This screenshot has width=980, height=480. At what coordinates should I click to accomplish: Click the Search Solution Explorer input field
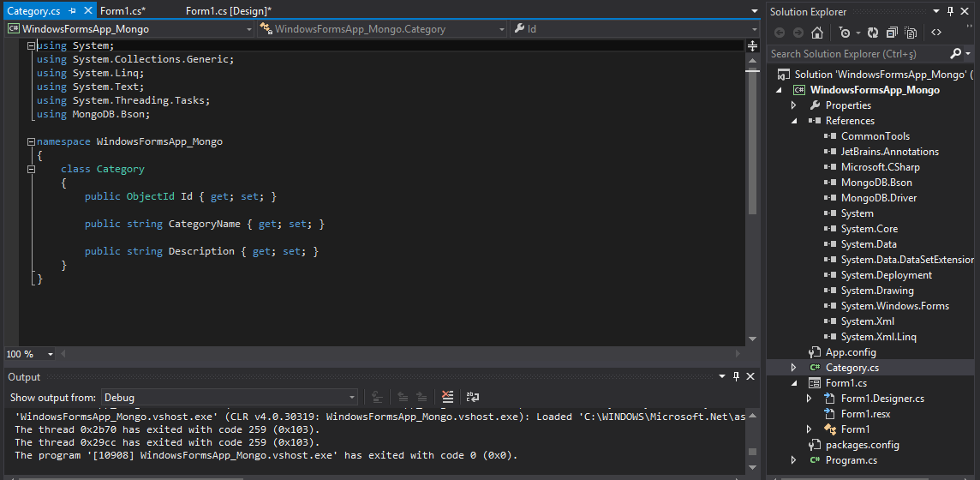tap(857, 53)
